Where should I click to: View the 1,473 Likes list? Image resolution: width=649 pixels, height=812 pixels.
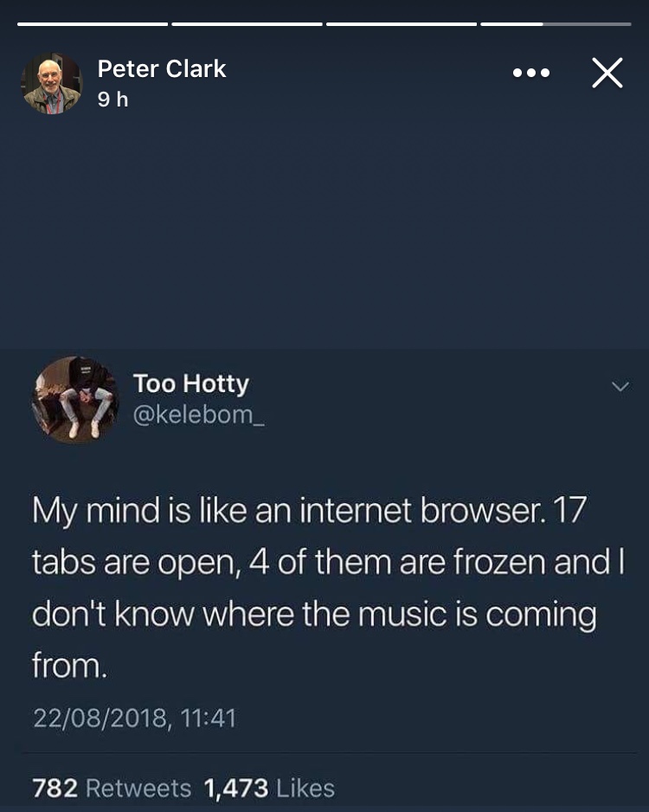269,788
